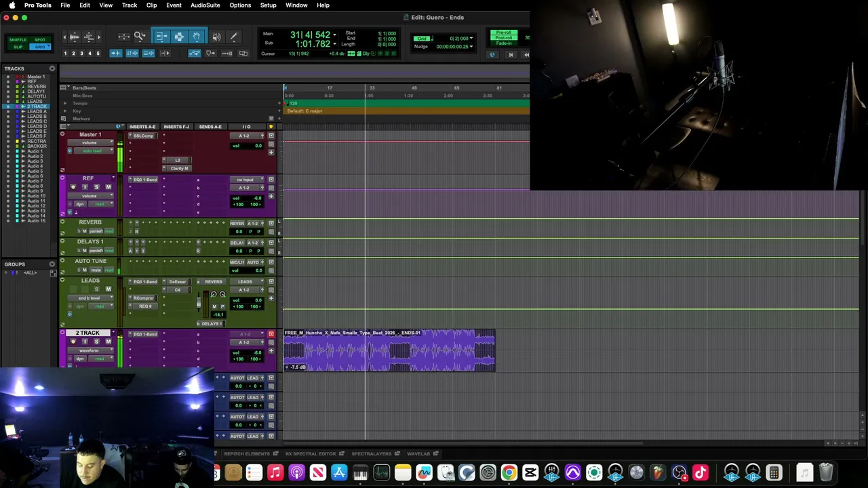Solo the 2 TRACK track
The image size is (868, 488).
96,342
